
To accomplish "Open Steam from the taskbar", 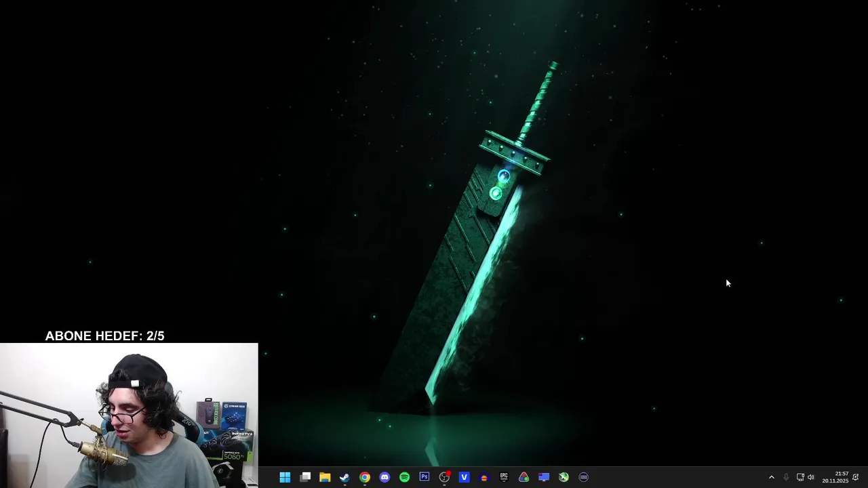I will pos(344,477).
